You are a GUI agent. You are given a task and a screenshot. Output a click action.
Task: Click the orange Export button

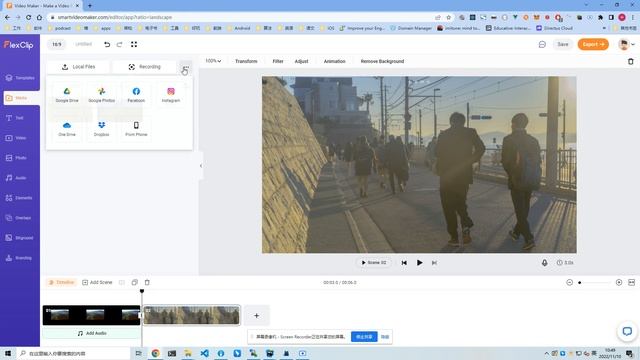[x=593, y=44]
